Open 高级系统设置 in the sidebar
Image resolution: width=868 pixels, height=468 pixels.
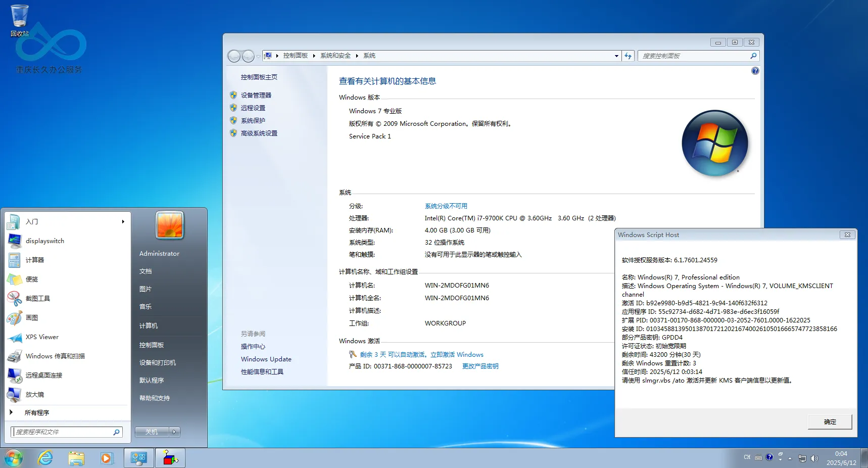pos(259,133)
